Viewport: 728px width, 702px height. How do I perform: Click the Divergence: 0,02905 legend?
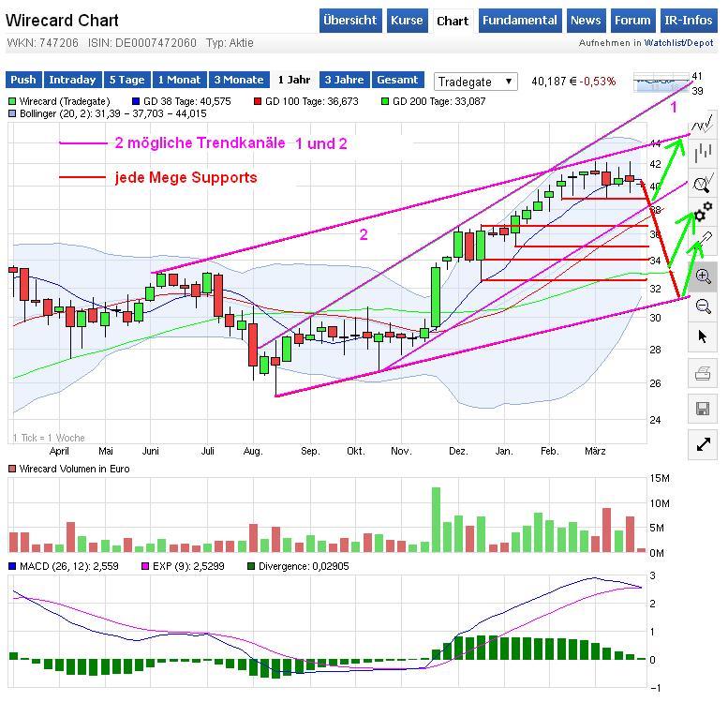point(298,566)
